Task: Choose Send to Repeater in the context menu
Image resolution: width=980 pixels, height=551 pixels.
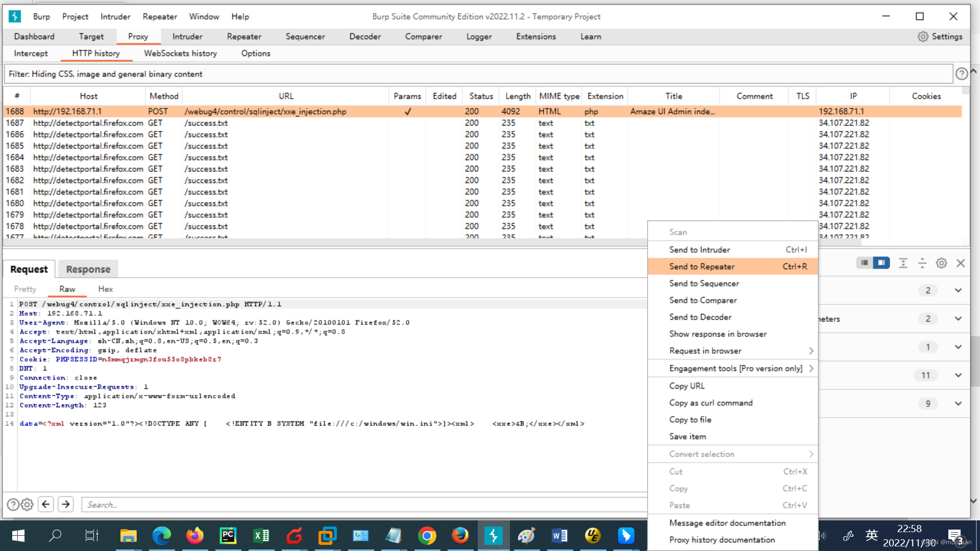Action: [x=702, y=266]
